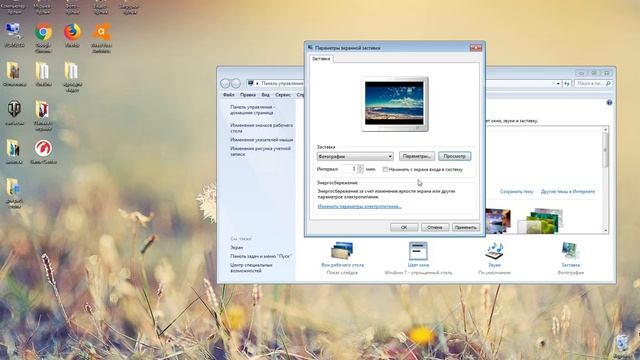Open the Файл menu
Viewport: 640px width, 360px height.
coord(229,95)
